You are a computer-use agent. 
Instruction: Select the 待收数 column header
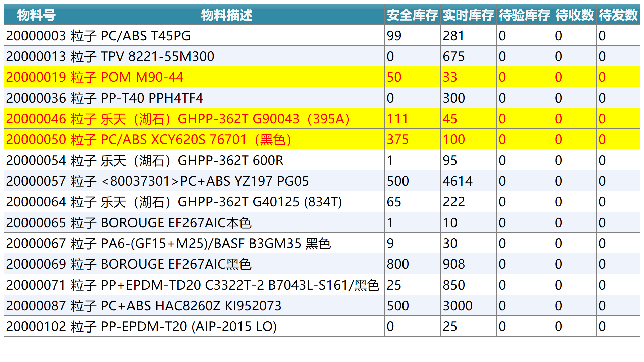(575, 15)
